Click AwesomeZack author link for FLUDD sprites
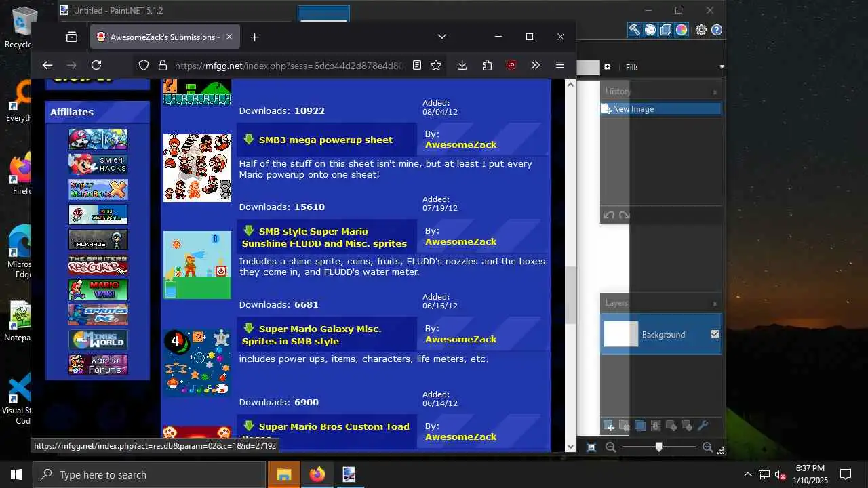Viewport: 868px width, 488px height. click(x=460, y=241)
